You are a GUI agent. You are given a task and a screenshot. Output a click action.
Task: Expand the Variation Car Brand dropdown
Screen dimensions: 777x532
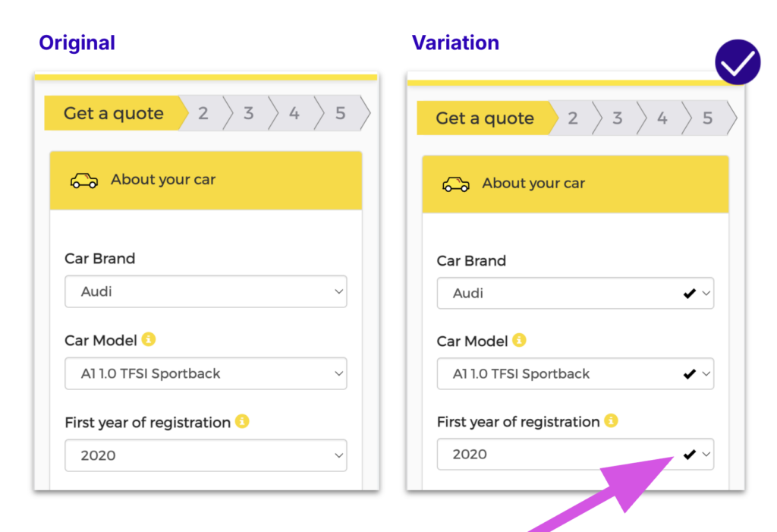coord(706,294)
